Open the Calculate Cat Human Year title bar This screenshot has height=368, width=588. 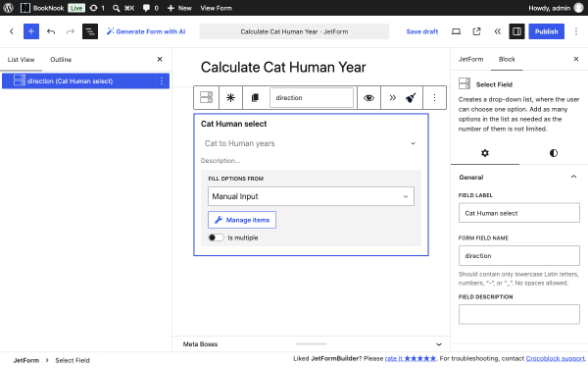click(294, 31)
